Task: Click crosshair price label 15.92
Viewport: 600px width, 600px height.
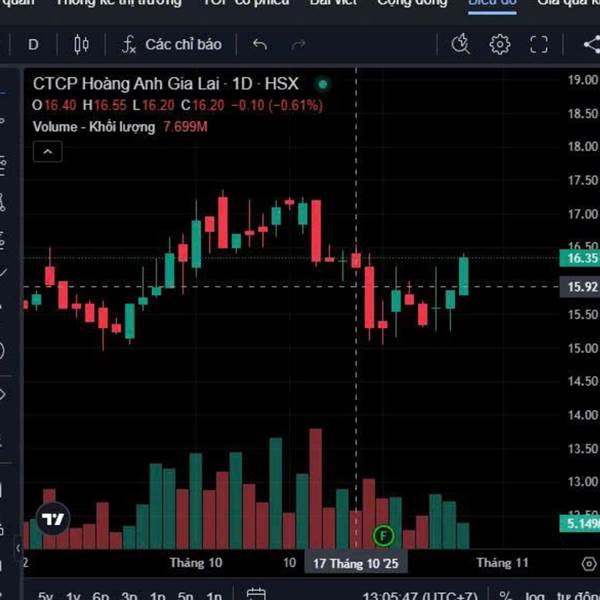Action: click(579, 287)
